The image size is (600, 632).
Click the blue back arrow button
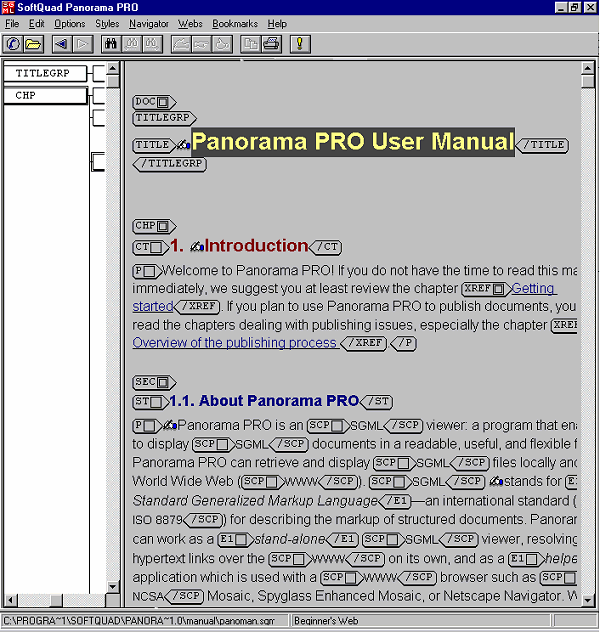[x=62, y=44]
